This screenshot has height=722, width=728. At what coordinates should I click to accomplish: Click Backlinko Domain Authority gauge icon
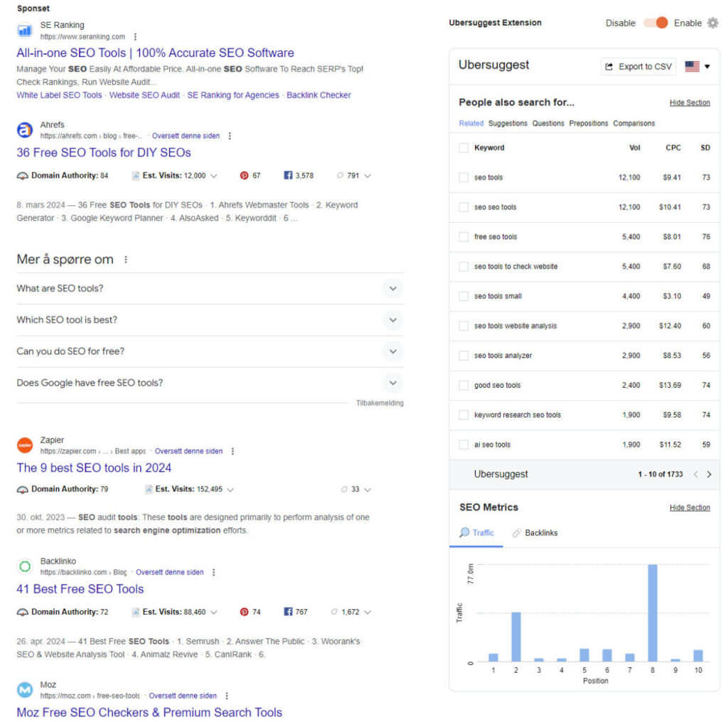(22, 613)
